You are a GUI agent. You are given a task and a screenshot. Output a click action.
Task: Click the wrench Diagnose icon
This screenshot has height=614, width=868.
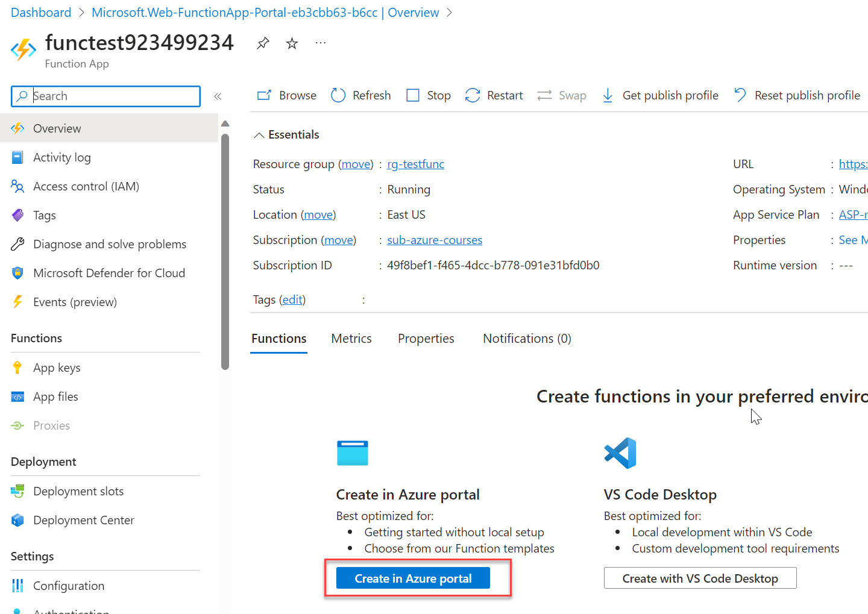click(17, 244)
